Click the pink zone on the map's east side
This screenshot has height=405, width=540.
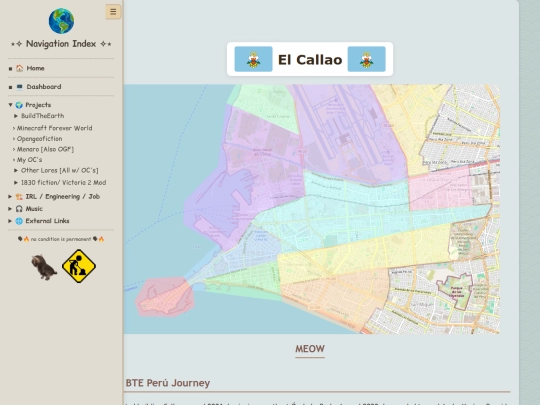click(x=439, y=188)
